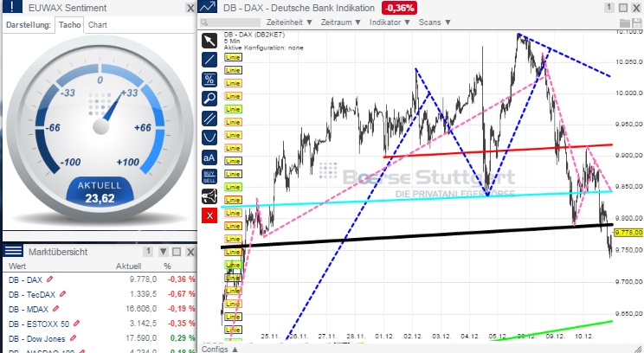The height and width of the screenshot is (353, 644).
Task: Click the pencil icon beside DB - Dow Jones
Action: click(73, 338)
